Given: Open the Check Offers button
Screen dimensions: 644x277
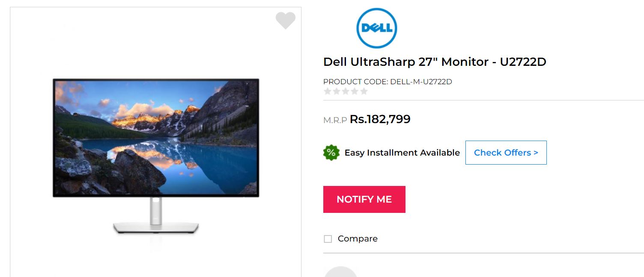Looking at the screenshot, I should point(506,153).
